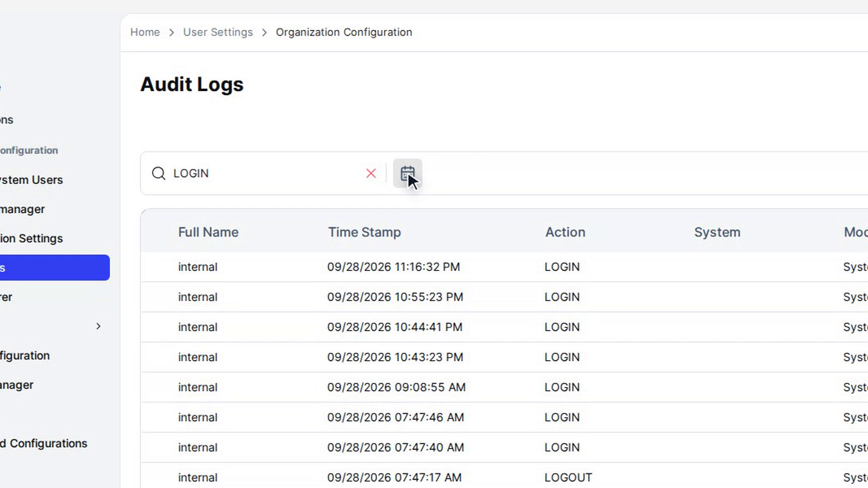Click the Configuration section label in sidebar
The width and height of the screenshot is (868, 488).
pyautogui.click(x=29, y=150)
